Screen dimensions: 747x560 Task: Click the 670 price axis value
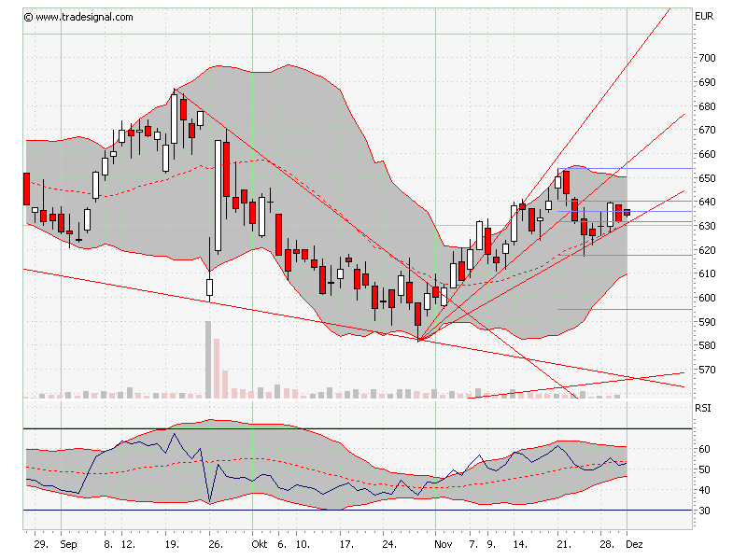(x=707, y=130)
